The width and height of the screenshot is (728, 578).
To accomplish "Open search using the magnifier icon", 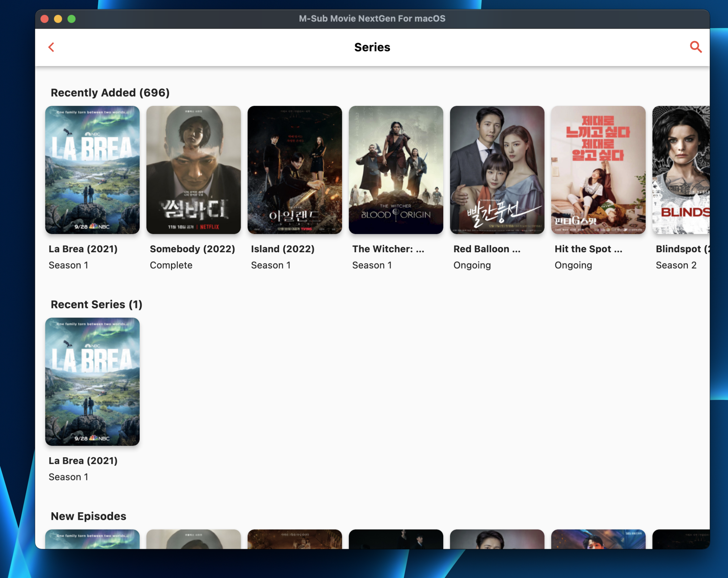I will pyautogui.click(x=696, y=47).
